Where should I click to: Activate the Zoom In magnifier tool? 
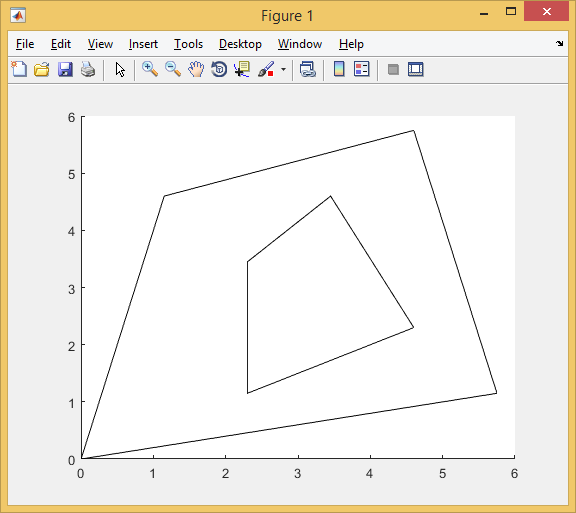(150, 69)
